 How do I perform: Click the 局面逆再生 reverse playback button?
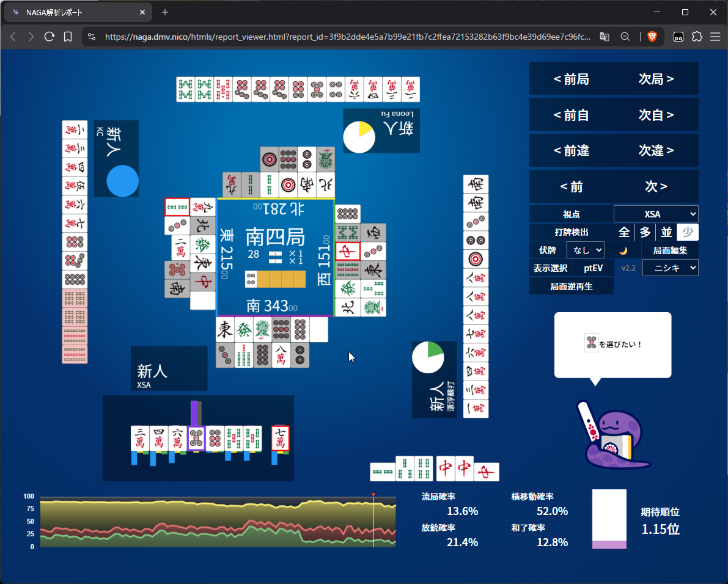tap(572, 287)
